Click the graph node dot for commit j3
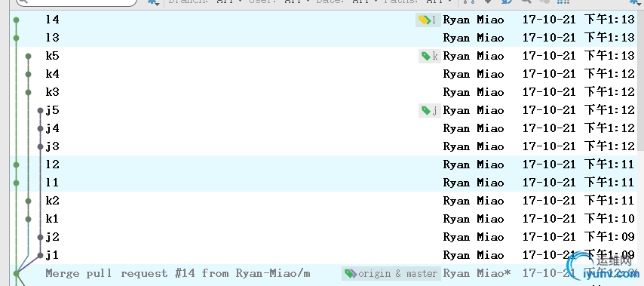The height and width of the screenshot is (286, 644). [x=40, y=146]
